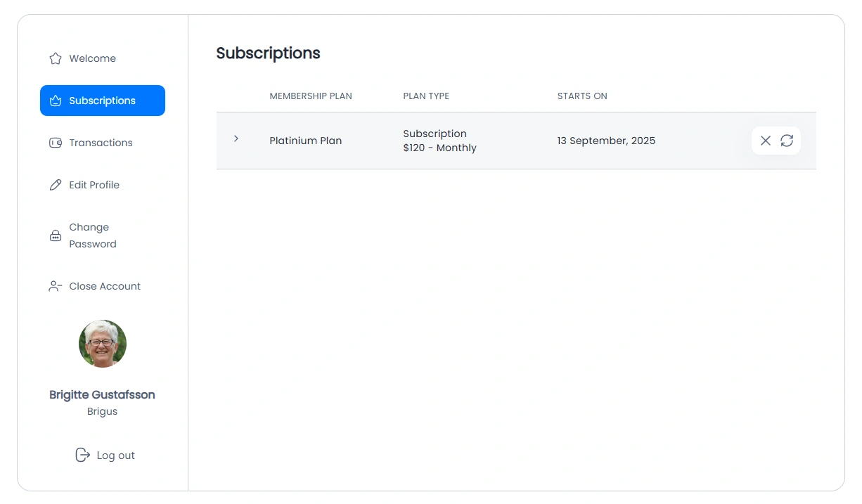Select the Subscriptions navigation item
This screenshot has height=504, width=862.
click(x=102, y=100)
